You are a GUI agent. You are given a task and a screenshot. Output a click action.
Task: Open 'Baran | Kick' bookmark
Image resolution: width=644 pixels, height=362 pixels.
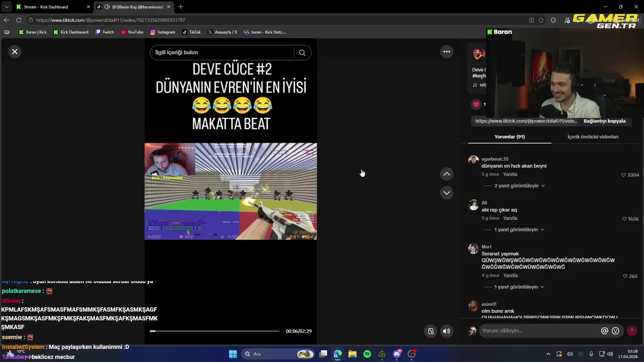(33, 32)
